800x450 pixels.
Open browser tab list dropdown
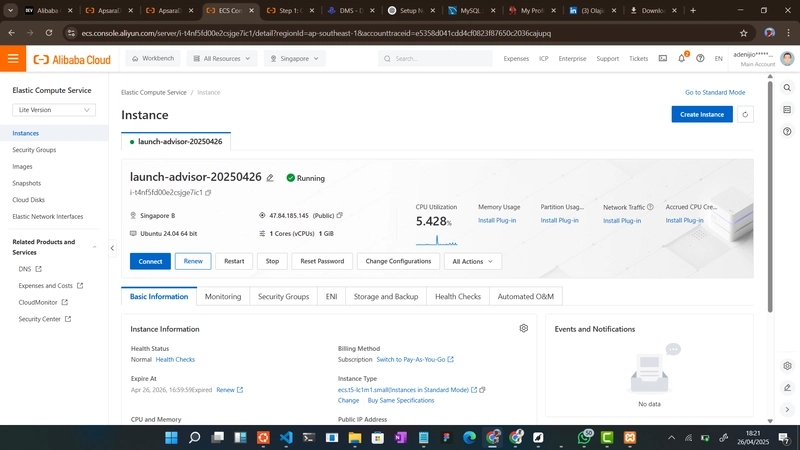pyautogui.click(x=10, y=10)
